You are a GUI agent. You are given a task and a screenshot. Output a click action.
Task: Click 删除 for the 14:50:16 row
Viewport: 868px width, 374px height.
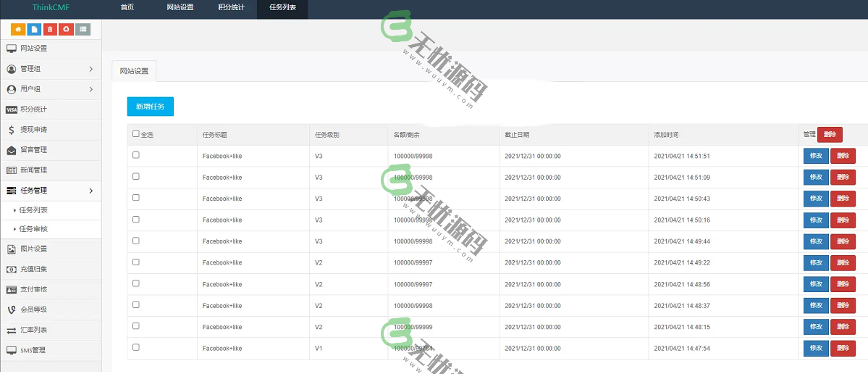coord(843,220)
